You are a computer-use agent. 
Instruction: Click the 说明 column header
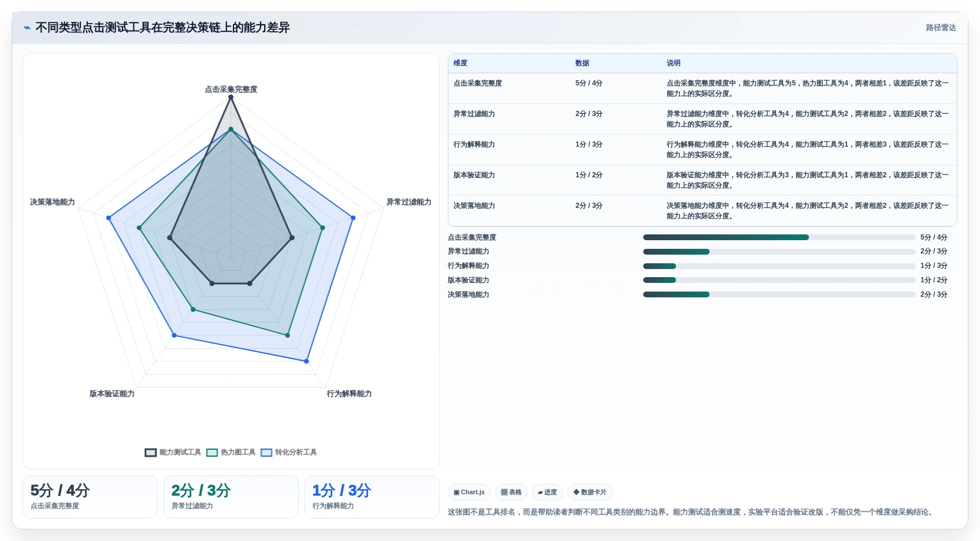pos(674,63)
